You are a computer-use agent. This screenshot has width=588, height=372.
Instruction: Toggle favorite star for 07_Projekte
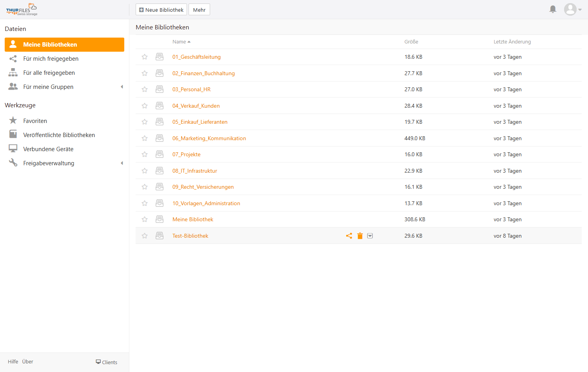pyautogui.click(x=145, y=154)
